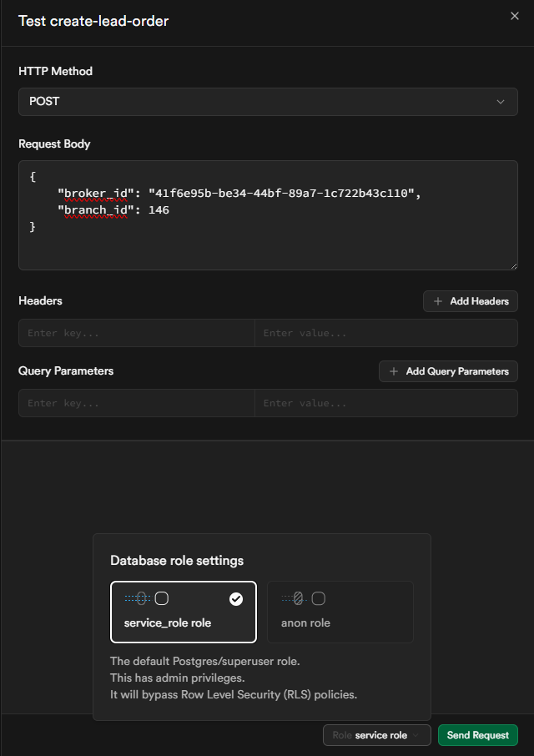This screenshot has width=534, height=756.
Task: Click the Request Body resize handle
Action: [x=513, y=265]
